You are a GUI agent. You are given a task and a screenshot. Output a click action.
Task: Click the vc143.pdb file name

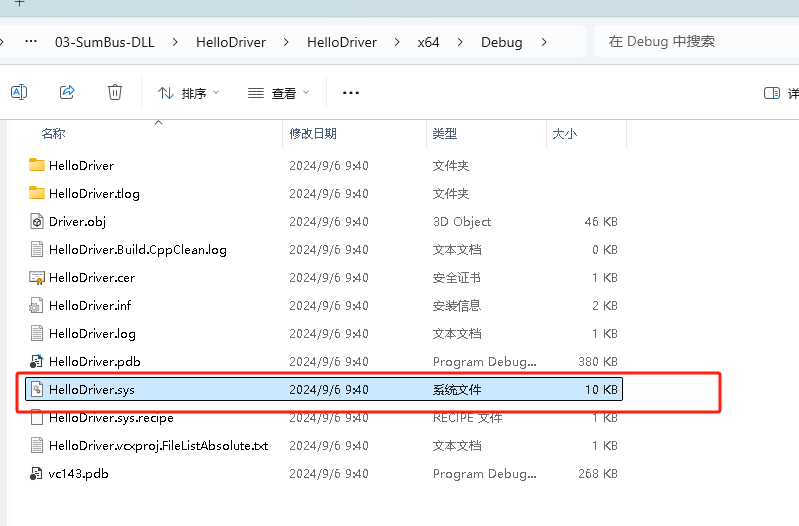pyautogui.click(x=78, y=474)
